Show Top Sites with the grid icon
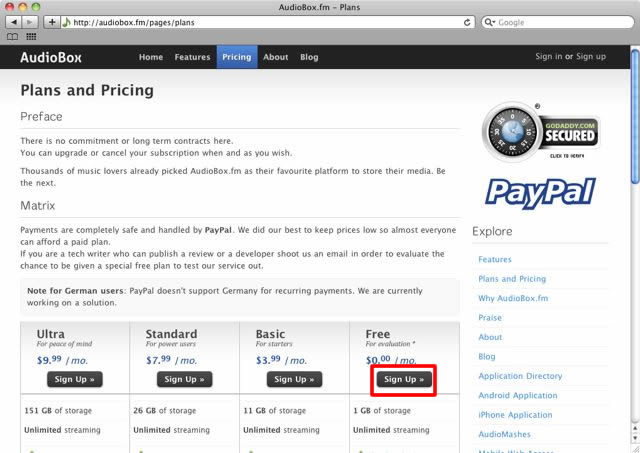640x453 pixels. (x=31, y=37)
